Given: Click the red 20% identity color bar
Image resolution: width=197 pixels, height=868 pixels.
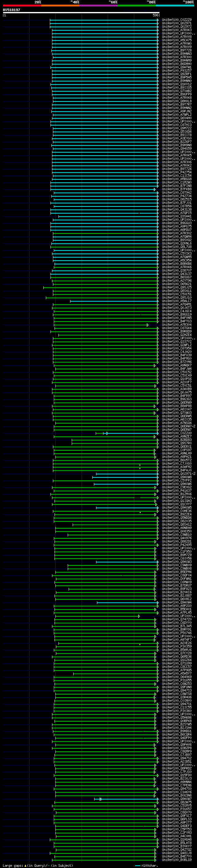Looking at the screenshot, I should [22, 6].
